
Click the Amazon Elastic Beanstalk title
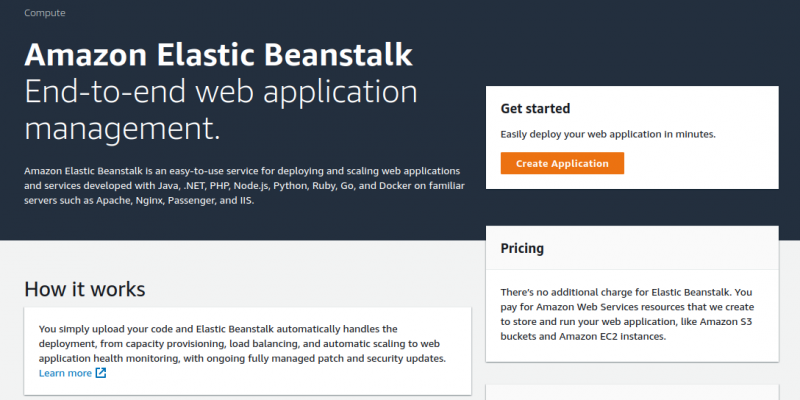coord(218,54)
